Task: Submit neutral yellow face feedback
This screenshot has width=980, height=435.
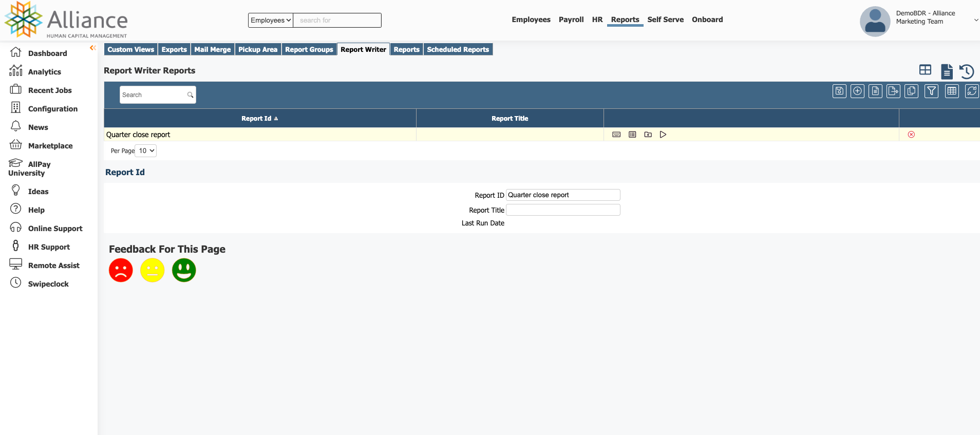Action: (x=152, y=270)
